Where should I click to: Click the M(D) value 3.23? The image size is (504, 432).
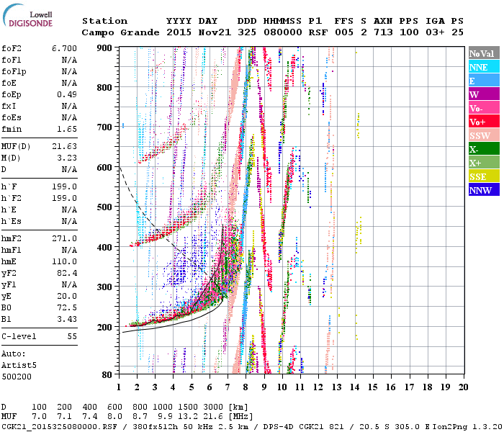pyautogui.click(x=67, y=158)
